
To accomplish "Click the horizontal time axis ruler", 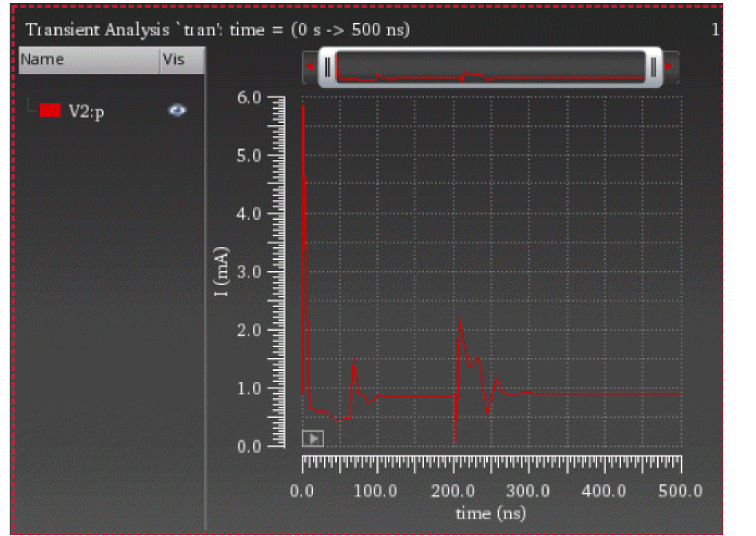I will click(x=492, y=463).
